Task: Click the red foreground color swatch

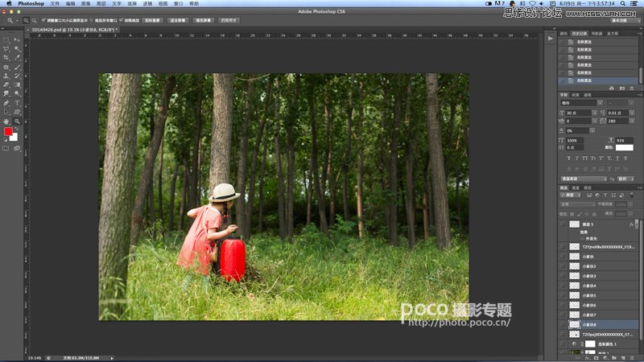Action: 8,131
